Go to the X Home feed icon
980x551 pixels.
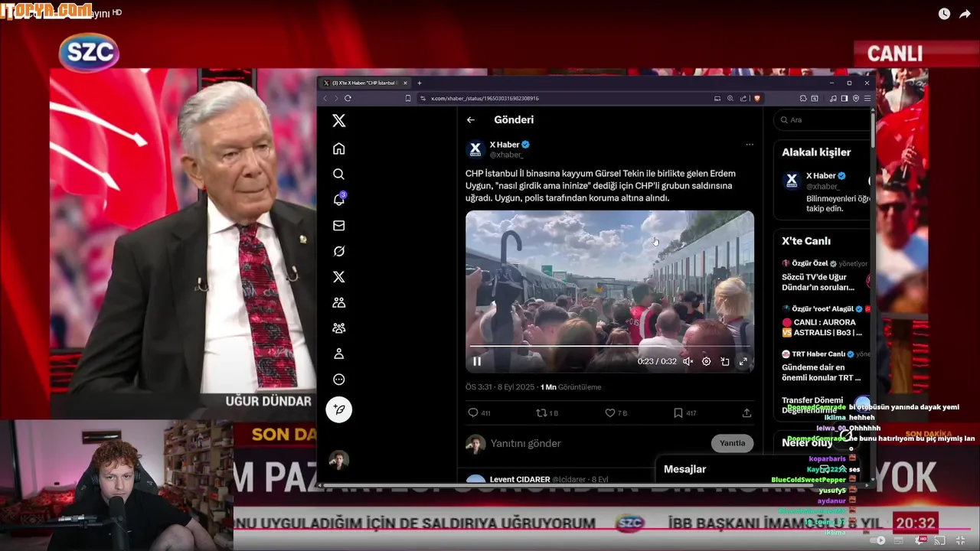tap(339, 148)
